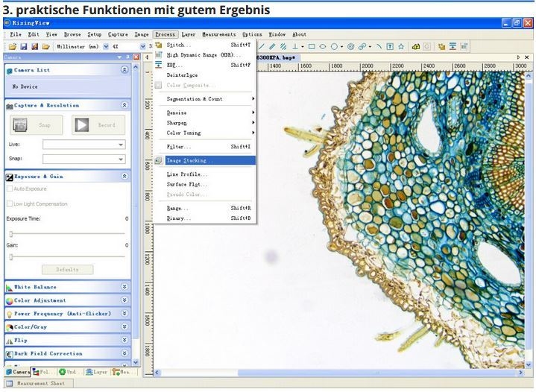
Task: Click the Stitch icon in the right toolbar
Action: coord(441,46)
